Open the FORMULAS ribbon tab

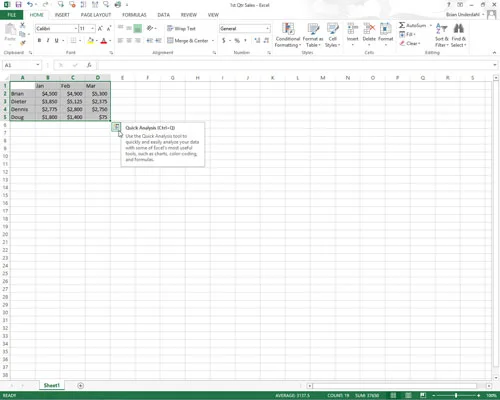[134, 15]
